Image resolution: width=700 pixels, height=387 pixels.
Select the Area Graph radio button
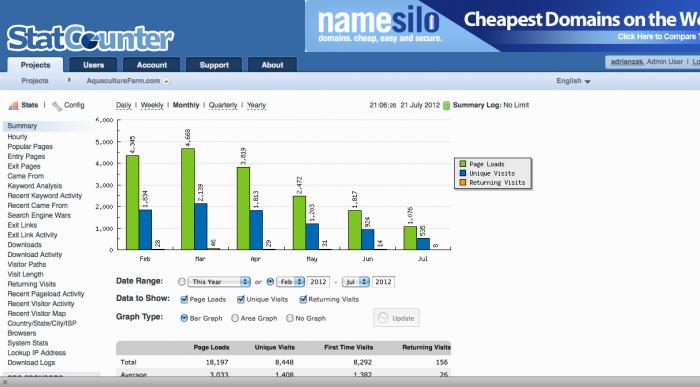point(235,318)
